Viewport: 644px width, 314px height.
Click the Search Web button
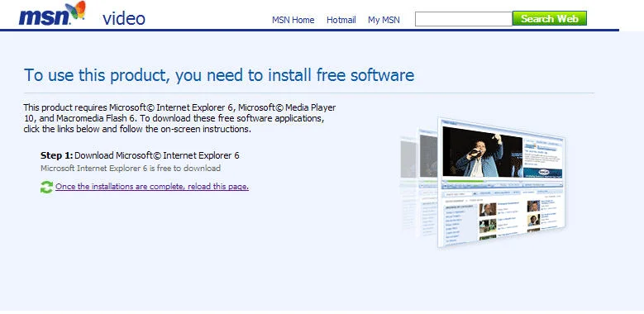[x=550, y=18]
